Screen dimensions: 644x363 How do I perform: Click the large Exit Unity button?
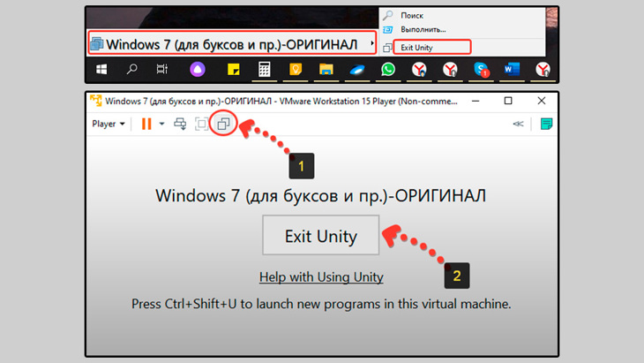(321, 235)
